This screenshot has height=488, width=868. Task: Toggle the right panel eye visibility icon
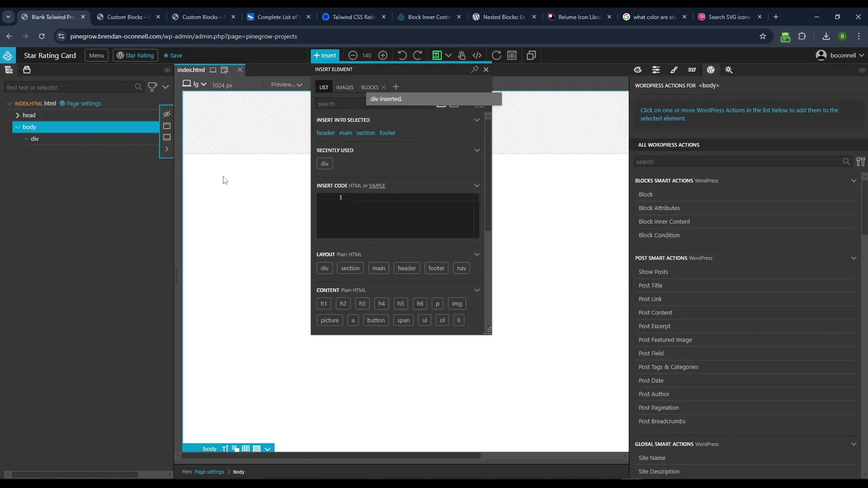(x=863, y=70)
